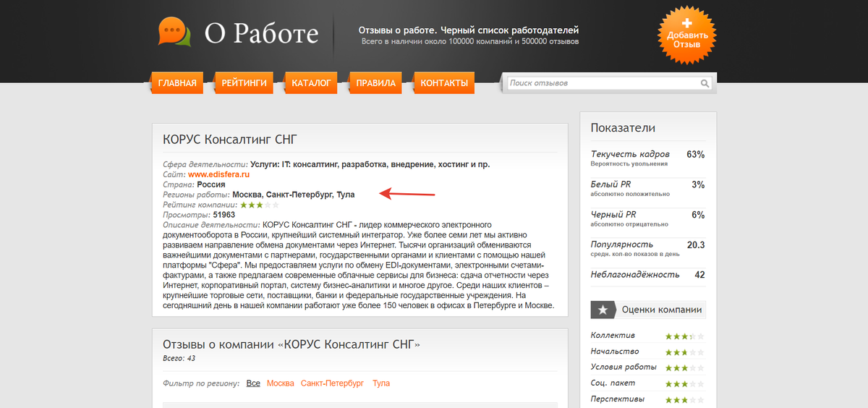
Task: Click the Перспективы rating stars
Action: [x=684, y=399]
